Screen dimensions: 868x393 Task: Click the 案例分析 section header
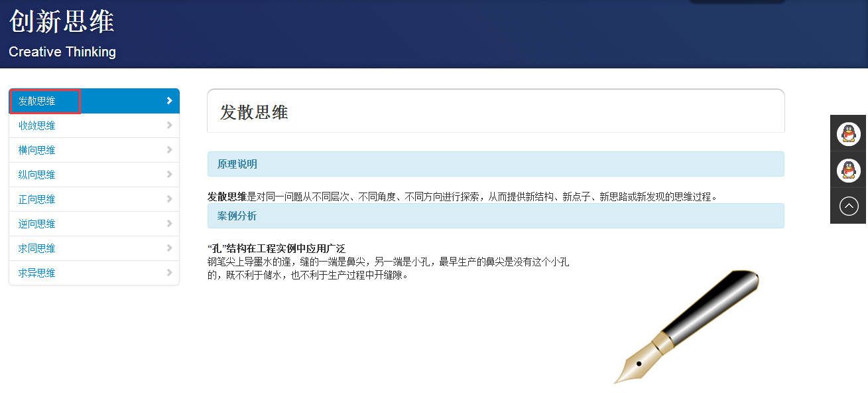(x=237, y=216)
